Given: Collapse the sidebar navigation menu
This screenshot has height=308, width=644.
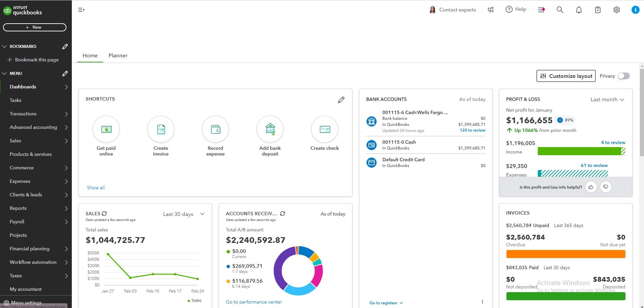Looking at the screenshot, I should pos(81,10).
